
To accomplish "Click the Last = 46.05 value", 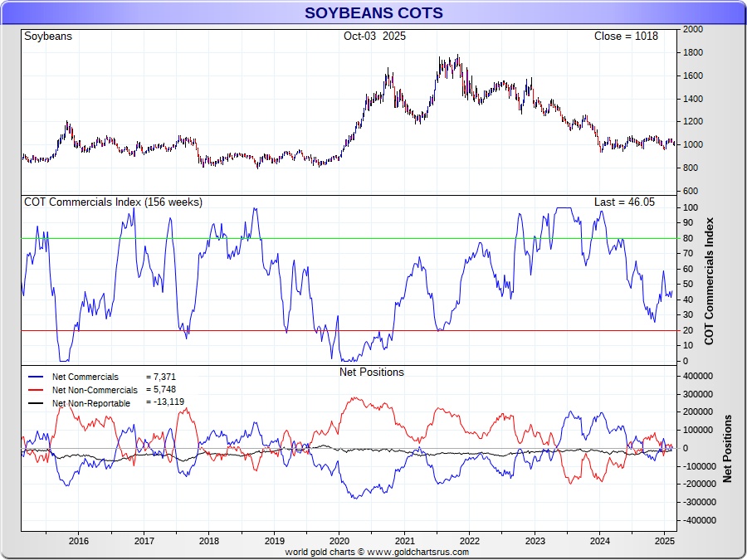I will pos(624,202).
